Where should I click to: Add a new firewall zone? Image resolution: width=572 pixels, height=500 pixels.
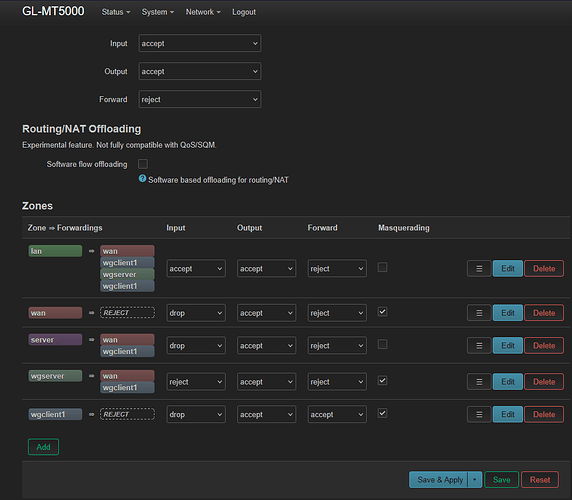[x=43, y=447]
